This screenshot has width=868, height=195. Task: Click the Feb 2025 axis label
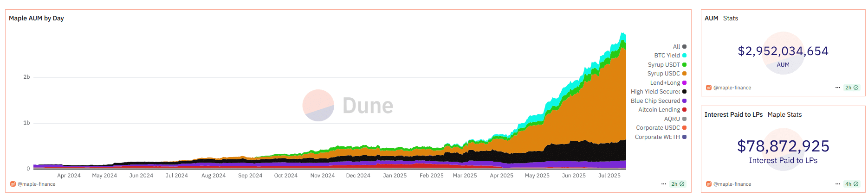432,176
